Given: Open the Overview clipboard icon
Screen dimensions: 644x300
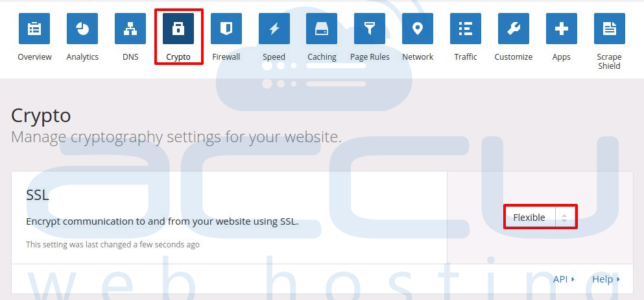Looking at the screenshot, I should pos(34,29).
